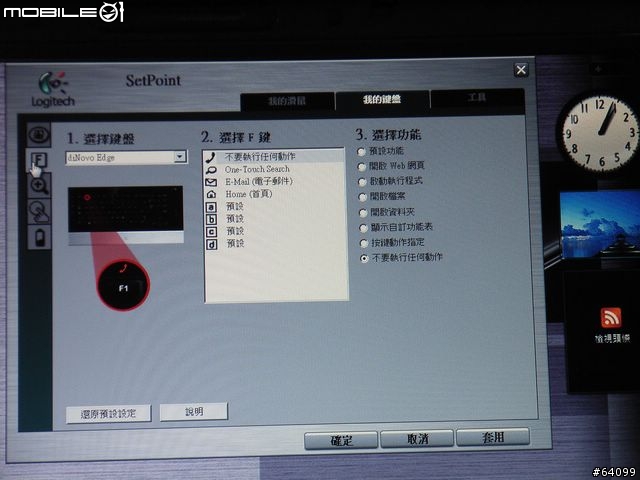The height and width of the screenshot is (480, 640).
Task: Open the battery status sidebar icon
Action: (39, 237)
